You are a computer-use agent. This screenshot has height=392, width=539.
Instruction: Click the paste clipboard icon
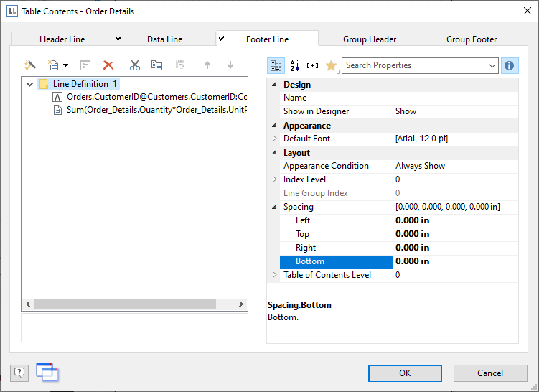(180, 65)
